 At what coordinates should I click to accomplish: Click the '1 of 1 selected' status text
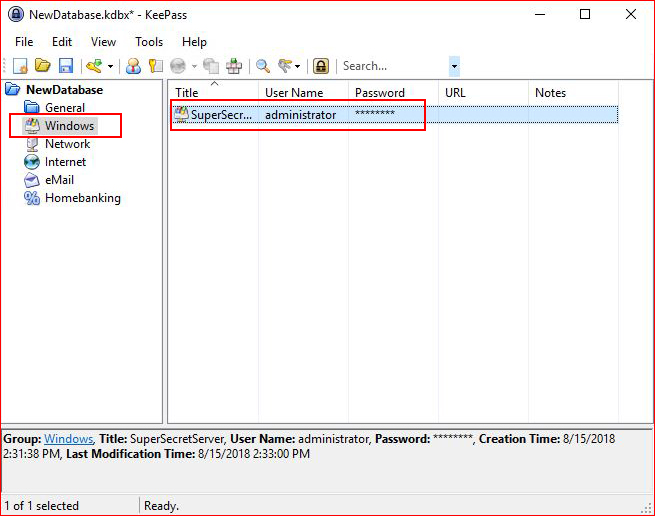coord(41,506)
